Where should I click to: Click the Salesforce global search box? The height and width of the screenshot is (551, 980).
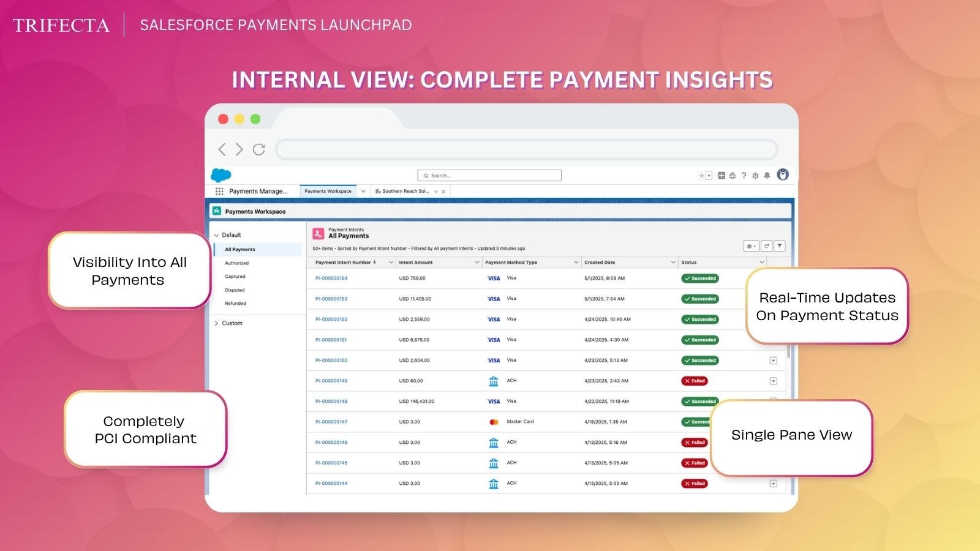[x=490, y=176]
